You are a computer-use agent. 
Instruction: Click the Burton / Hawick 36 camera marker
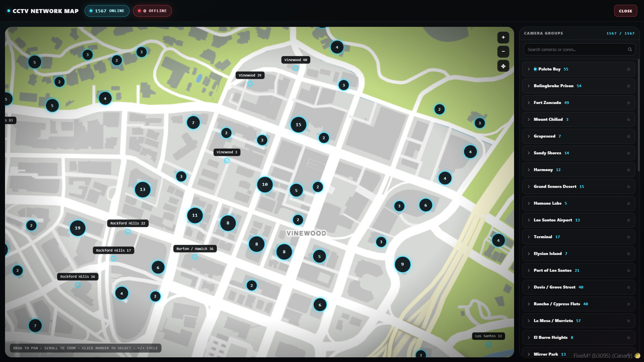[x=195, y=257]
